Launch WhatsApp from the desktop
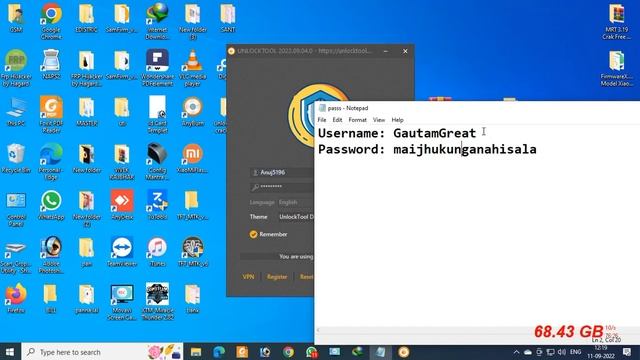Viewport: 640px width, 360px height. (x=51, y=205)
